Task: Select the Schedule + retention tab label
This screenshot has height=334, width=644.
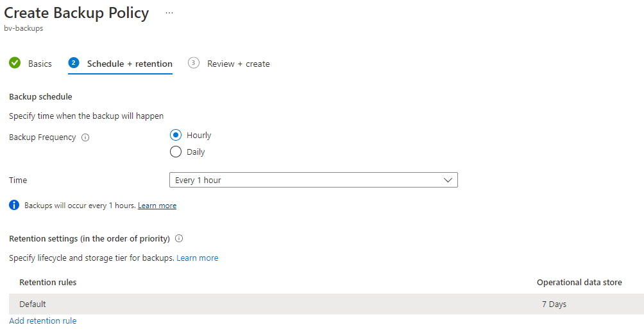Action: [x=130, y=64]
